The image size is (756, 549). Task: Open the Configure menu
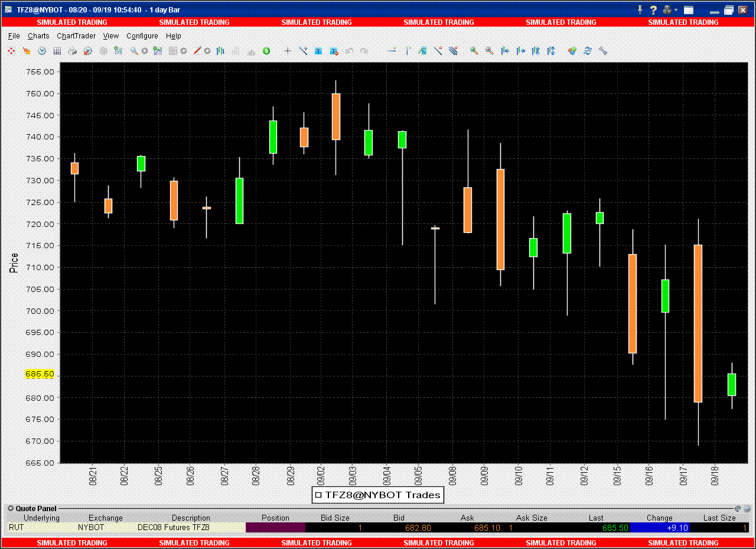click(x=142, y=36)
